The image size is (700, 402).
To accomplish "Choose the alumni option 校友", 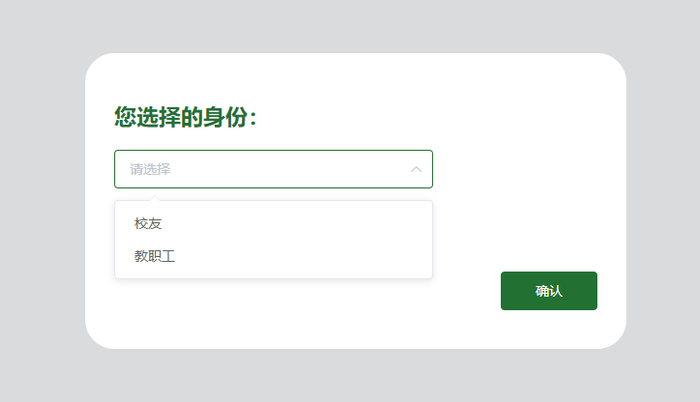I will point(148,223).
